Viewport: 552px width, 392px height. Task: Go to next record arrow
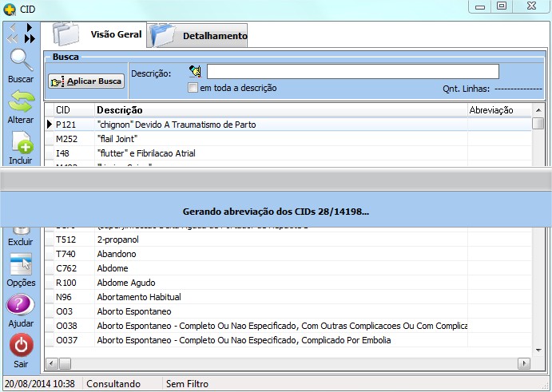(x=30, y=27)
